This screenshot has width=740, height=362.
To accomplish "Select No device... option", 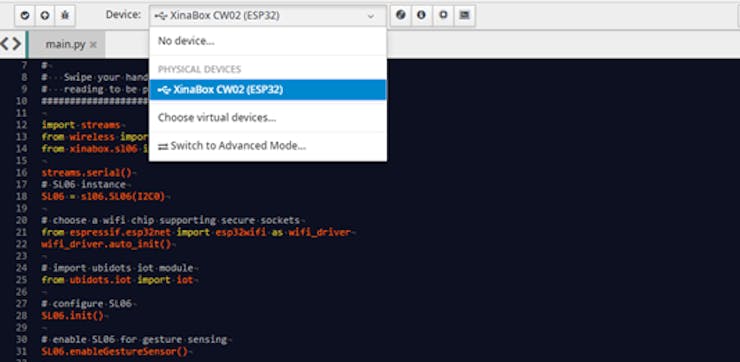I will [x=268, y=41].
